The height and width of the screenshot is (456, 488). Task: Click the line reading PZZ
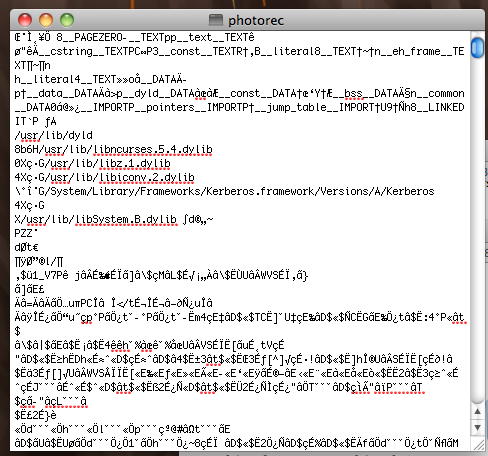[x=26, y=233]
